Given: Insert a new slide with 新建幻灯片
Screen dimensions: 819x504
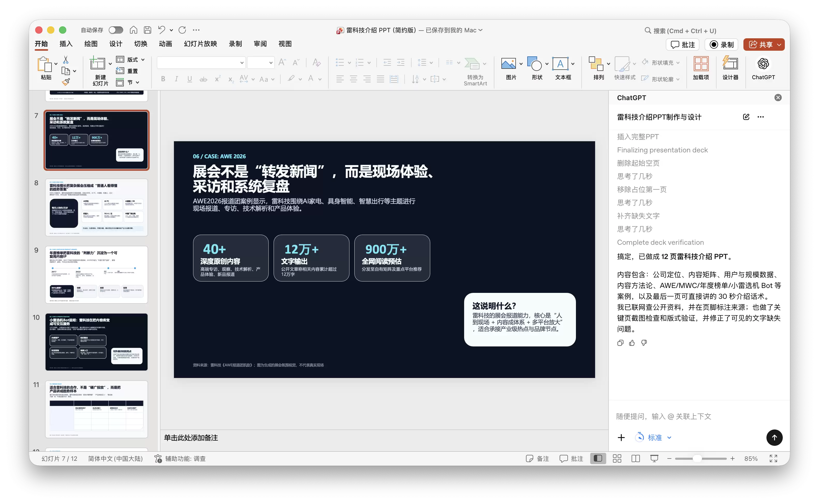Looking at the screenshot, I should tap(100, 71).
